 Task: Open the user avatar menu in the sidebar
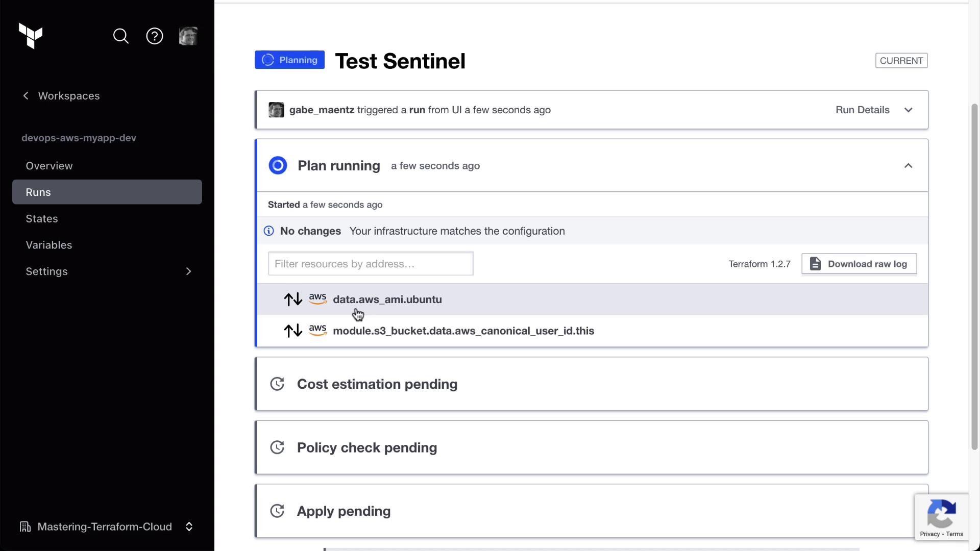pyautogui.click(x=188, y=36)
